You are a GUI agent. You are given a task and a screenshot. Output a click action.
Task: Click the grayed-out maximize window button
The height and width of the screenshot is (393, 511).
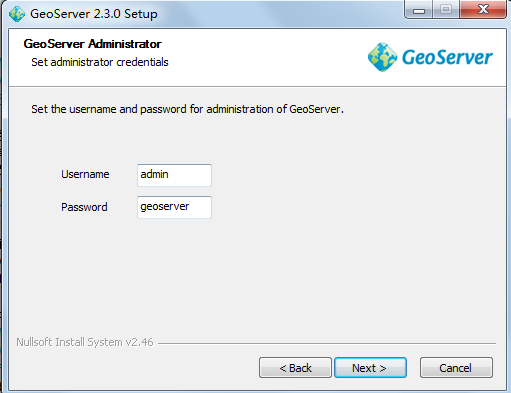(x=446, y=9)
